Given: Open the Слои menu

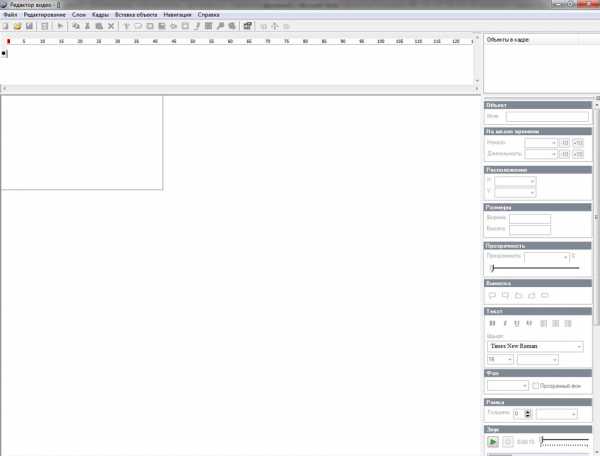Looking at the screenshot, I should [79, 15].
